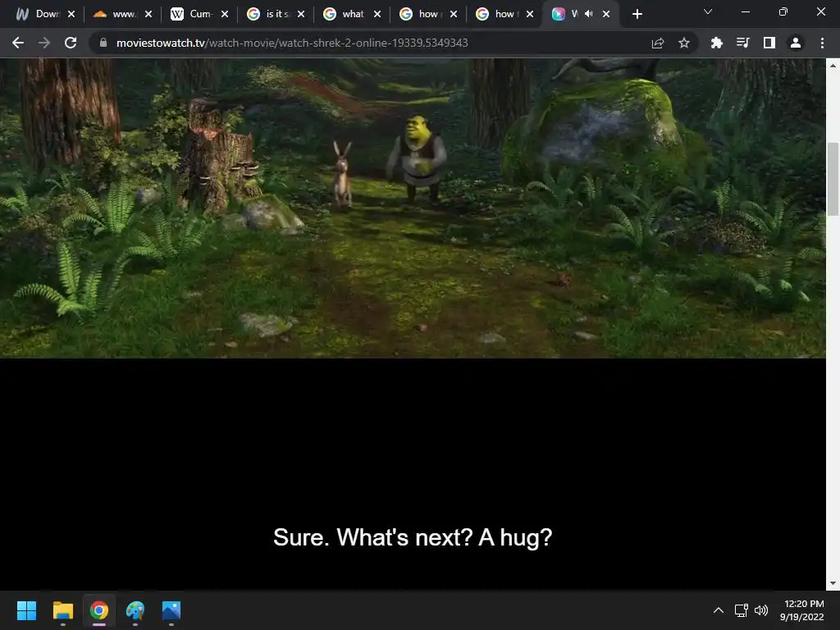Close the 'Down' tab

71,14
